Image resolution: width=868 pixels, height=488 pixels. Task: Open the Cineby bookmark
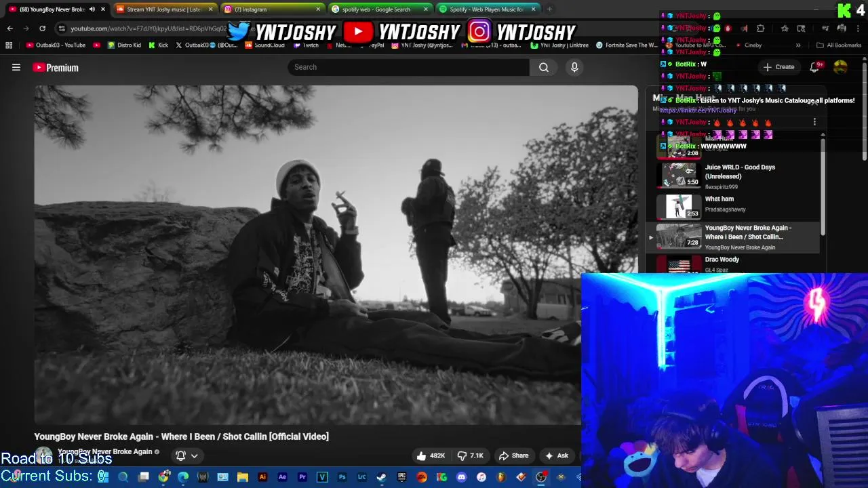tap(748, 45)
